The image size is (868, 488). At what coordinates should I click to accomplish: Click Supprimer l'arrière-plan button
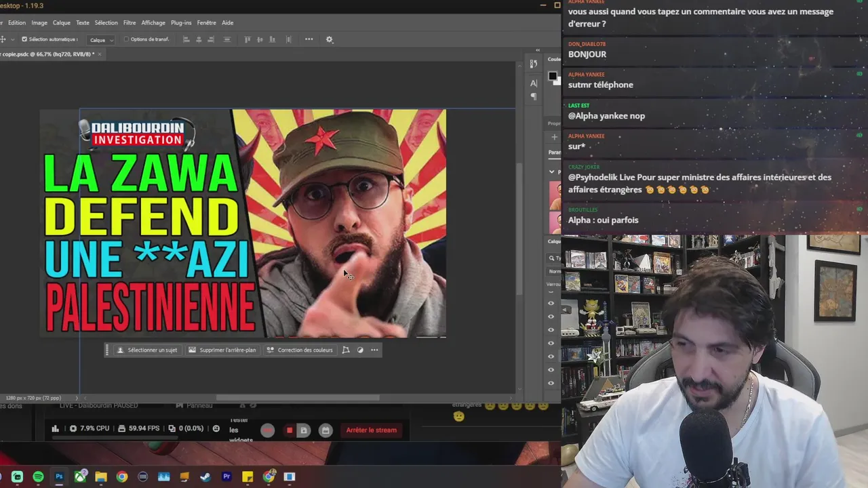pos(222,350)
